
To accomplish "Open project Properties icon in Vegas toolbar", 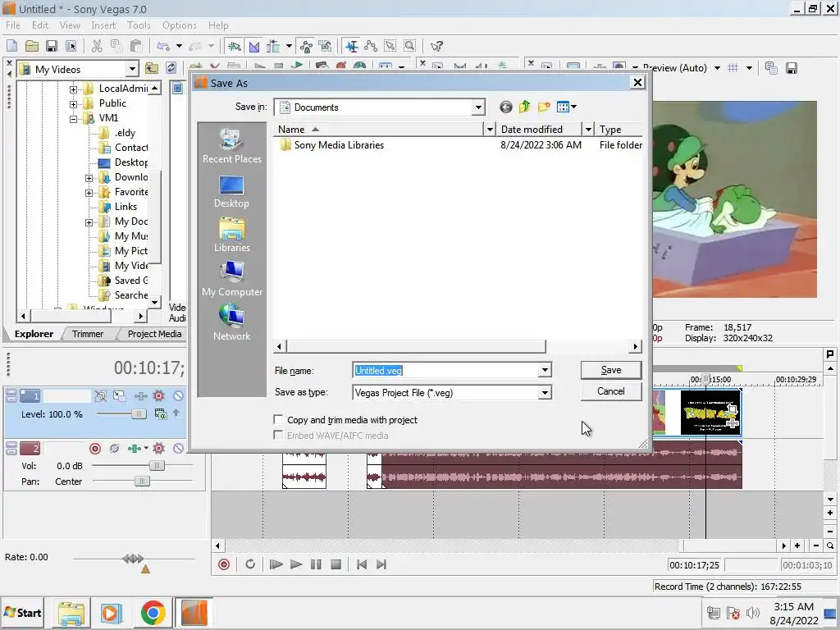I will (x=71, y=46).
